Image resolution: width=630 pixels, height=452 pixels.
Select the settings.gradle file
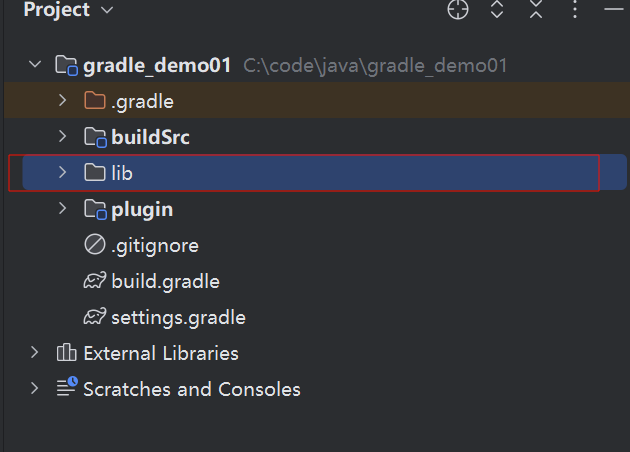point(178,317)
